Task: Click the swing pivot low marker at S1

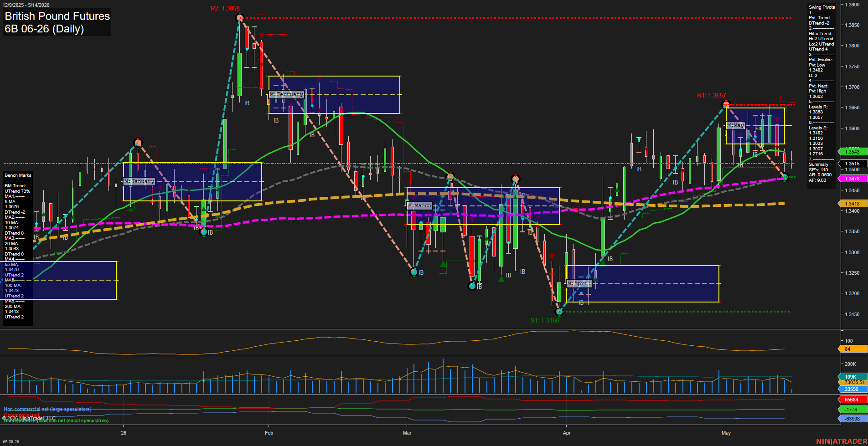Action: pyautogui.click(x=559, y=312)
